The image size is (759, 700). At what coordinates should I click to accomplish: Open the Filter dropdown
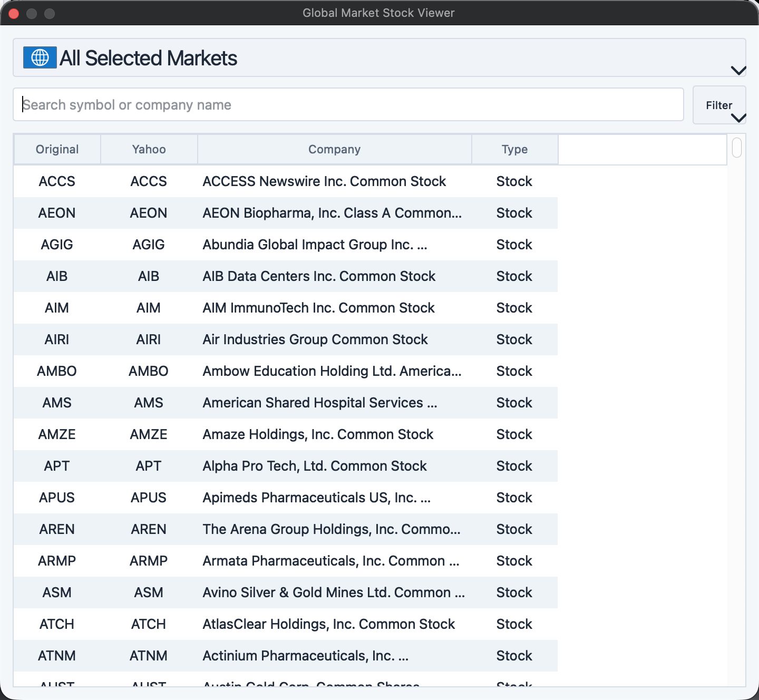click(x=719, y=105)
